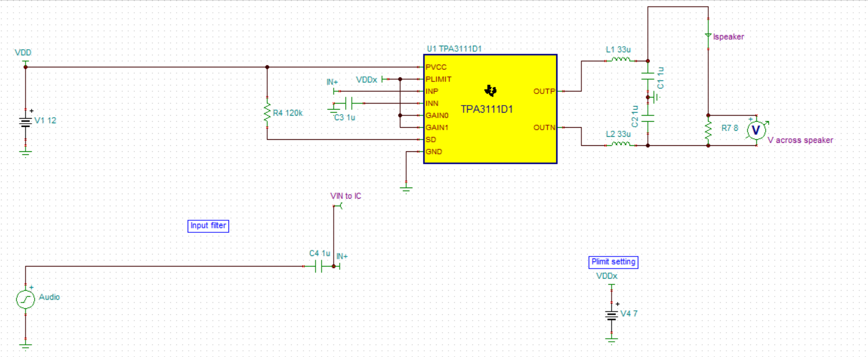Click the OUTN pin label
Image resolution: width=868 pixels, height=357 pixels.
(544, 127)
